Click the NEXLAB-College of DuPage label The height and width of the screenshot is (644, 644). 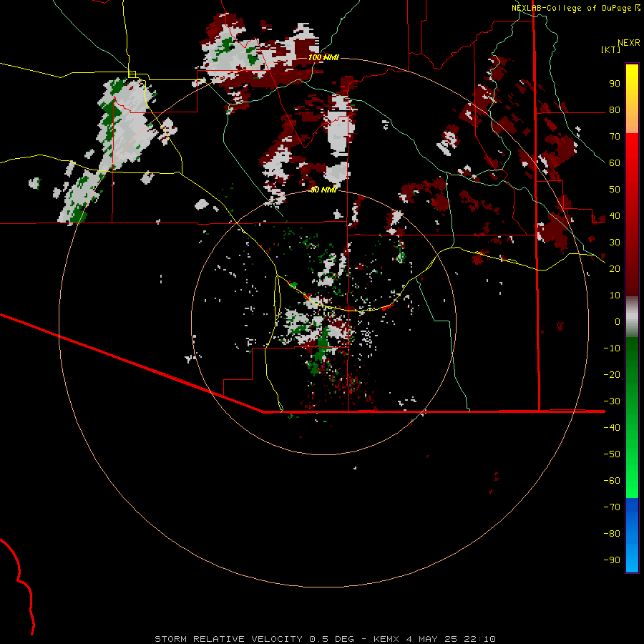tap(572, 8)
